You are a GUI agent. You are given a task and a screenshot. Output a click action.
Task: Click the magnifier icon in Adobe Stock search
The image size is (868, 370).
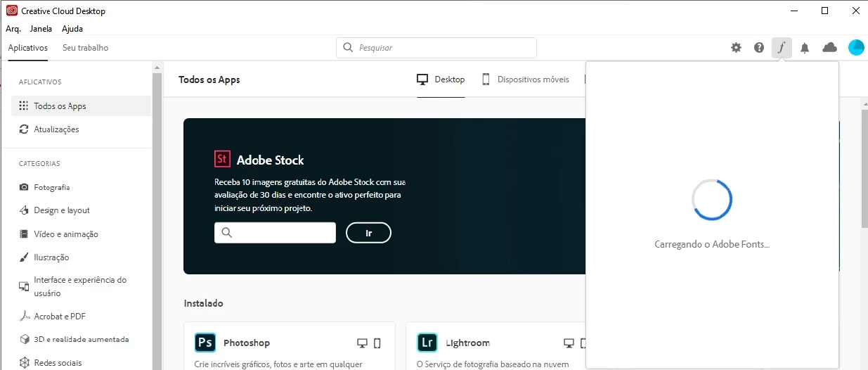[x=226, y=233]
